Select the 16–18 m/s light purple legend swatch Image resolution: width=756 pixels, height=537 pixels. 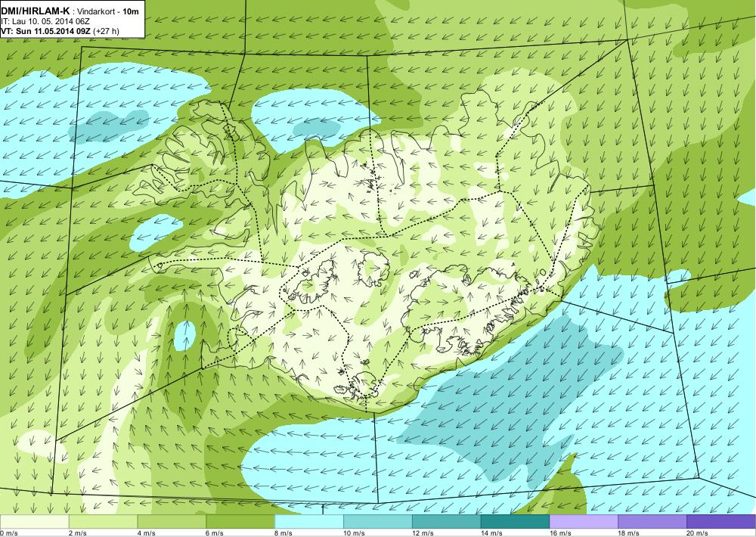tap(584, 522)
